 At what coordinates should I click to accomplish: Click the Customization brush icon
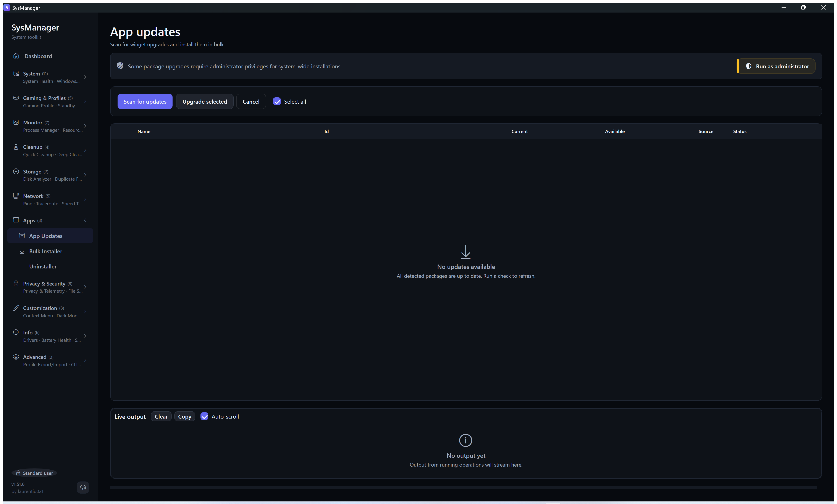point(16,308)
